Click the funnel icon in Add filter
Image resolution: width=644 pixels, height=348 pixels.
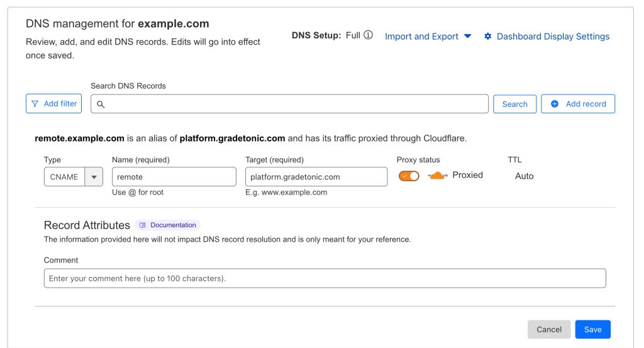tap(35, 104)
